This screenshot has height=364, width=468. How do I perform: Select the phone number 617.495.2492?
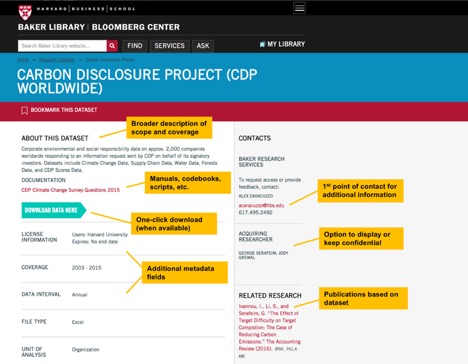pyautogui.click(x=255, y=212)
